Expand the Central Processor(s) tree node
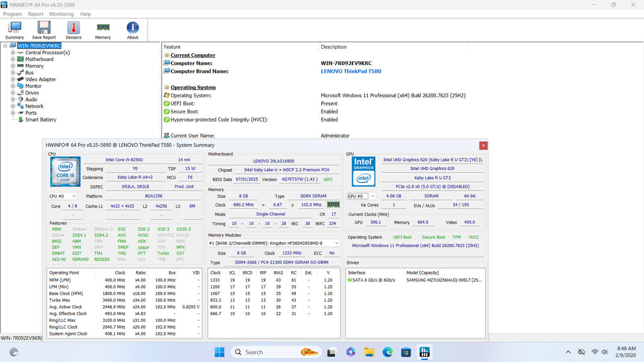Image resolution: width=644 pixels, height=362 pixels. point(13,53)
